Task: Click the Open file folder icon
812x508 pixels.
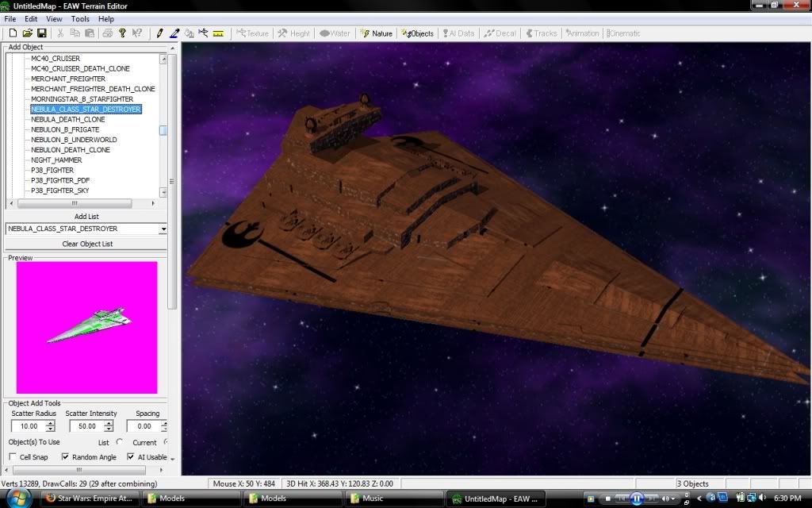Action: (x=28, y=33)
